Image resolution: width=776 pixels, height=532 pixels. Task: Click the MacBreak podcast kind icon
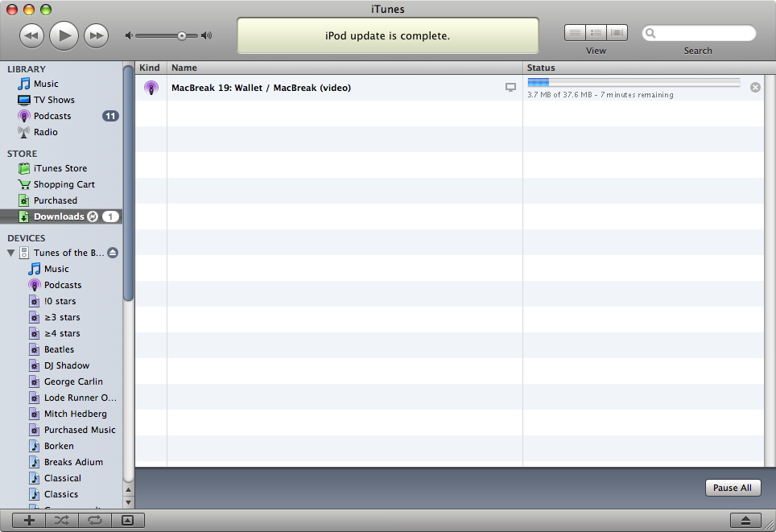[151, 88]
